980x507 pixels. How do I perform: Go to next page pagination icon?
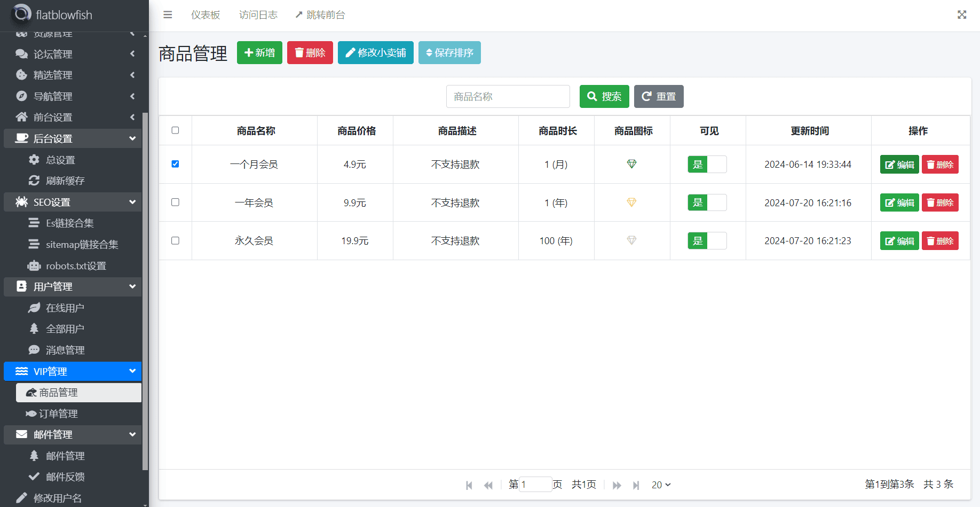[x=617, y=485]
